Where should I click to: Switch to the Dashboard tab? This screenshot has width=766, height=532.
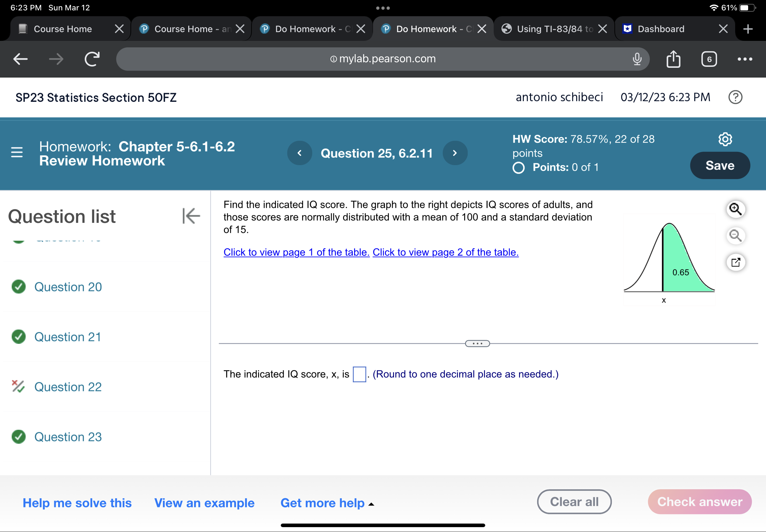point(660,29)
